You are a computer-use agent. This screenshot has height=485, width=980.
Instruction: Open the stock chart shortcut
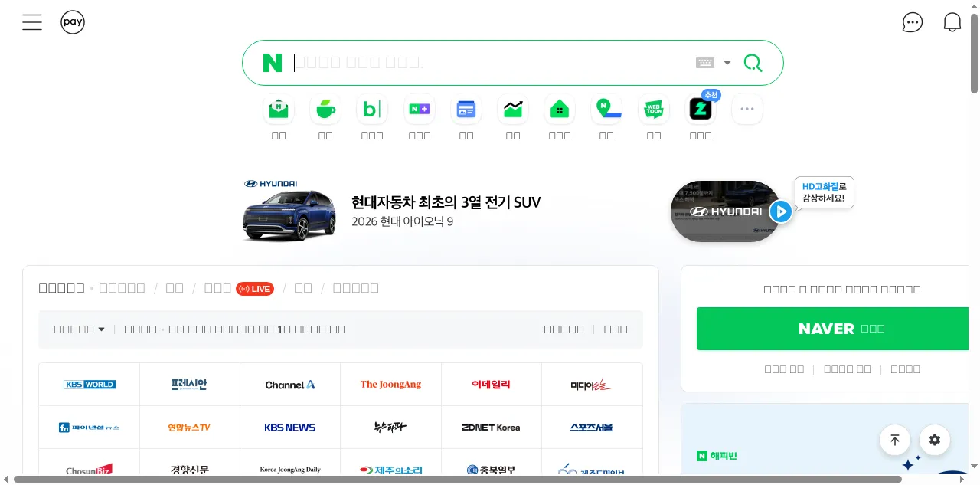(x=513, y=110)
